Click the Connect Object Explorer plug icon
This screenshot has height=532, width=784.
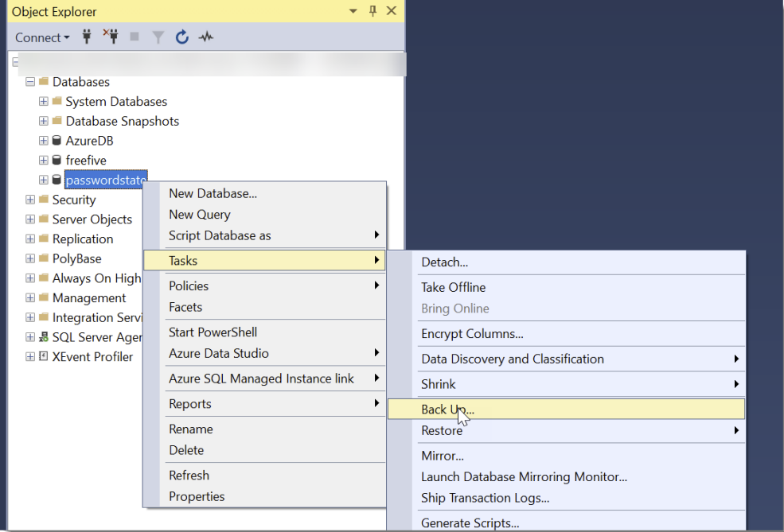coord(87,37)
